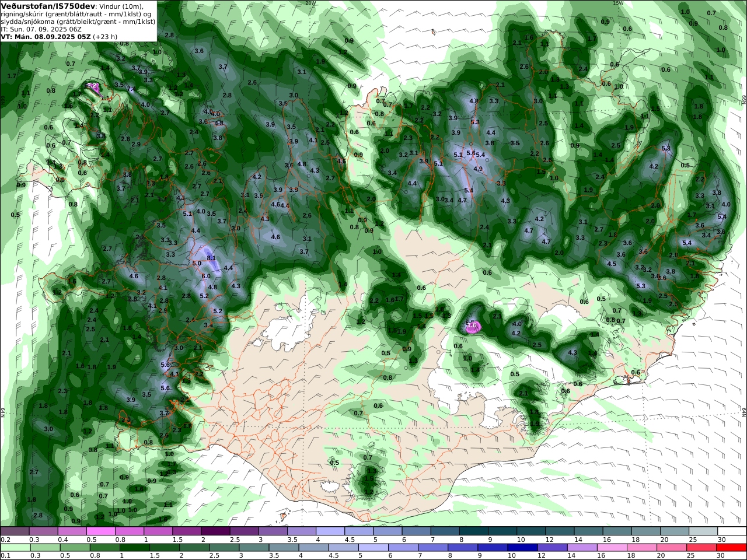Click the upper legend swatch labeled 0.2
The height and width of the screenshot is (560, 747).
(x=15, y=531)
